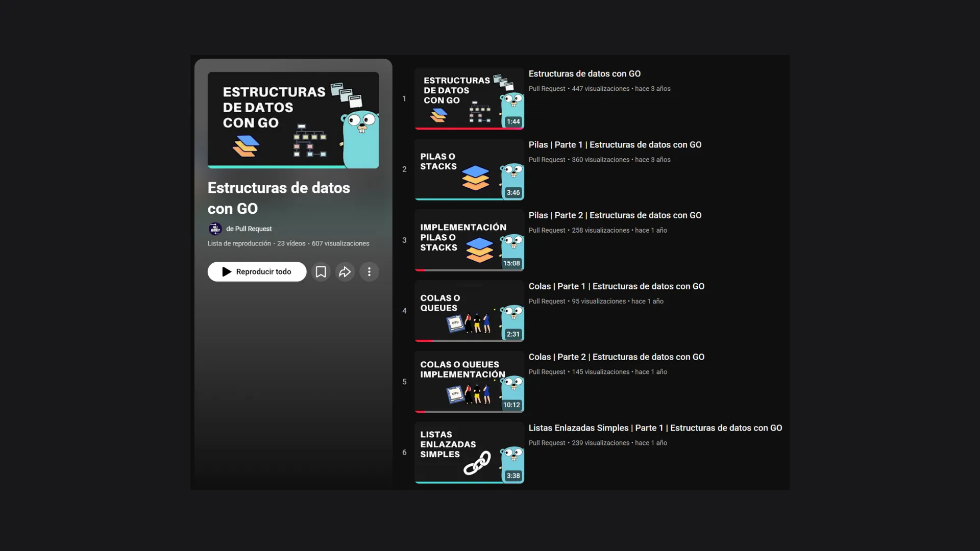Screen dimensions: 980x551
Task: Toggle playback of 'Colas | Parte 2'
Action: click(x=469, y=382)
